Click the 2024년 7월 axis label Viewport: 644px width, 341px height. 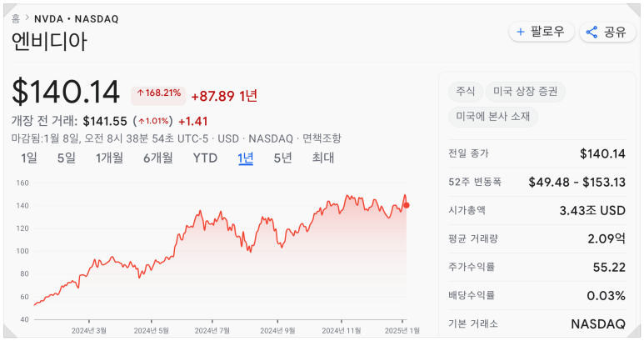click(212, 330)
